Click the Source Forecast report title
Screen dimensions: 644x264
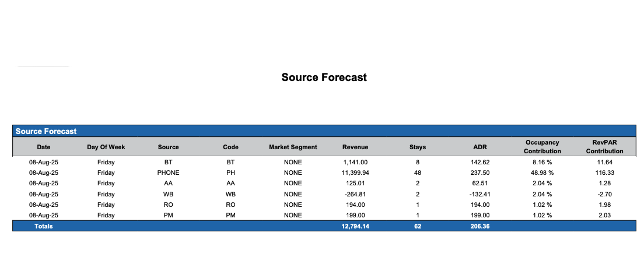point(324,77)
